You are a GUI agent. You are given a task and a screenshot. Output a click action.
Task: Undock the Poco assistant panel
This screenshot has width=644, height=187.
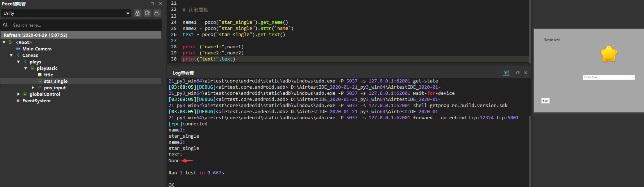point(152,4)
